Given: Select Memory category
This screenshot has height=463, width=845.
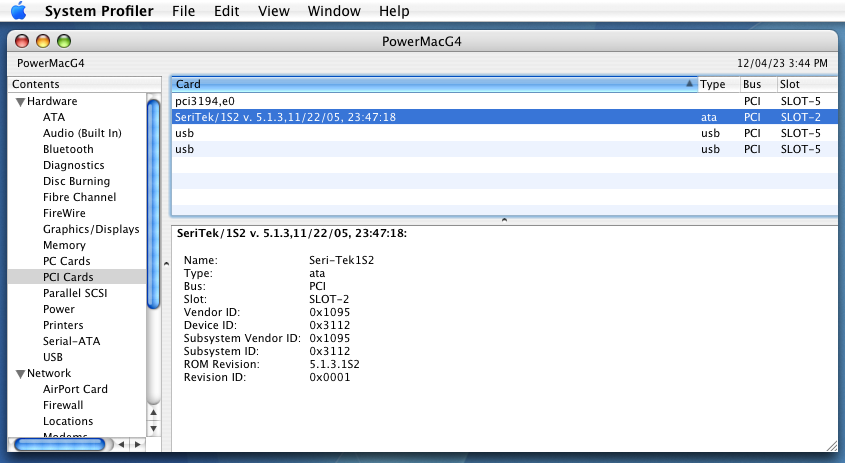Looking at the screenshot, I should [x=64, y=245].
